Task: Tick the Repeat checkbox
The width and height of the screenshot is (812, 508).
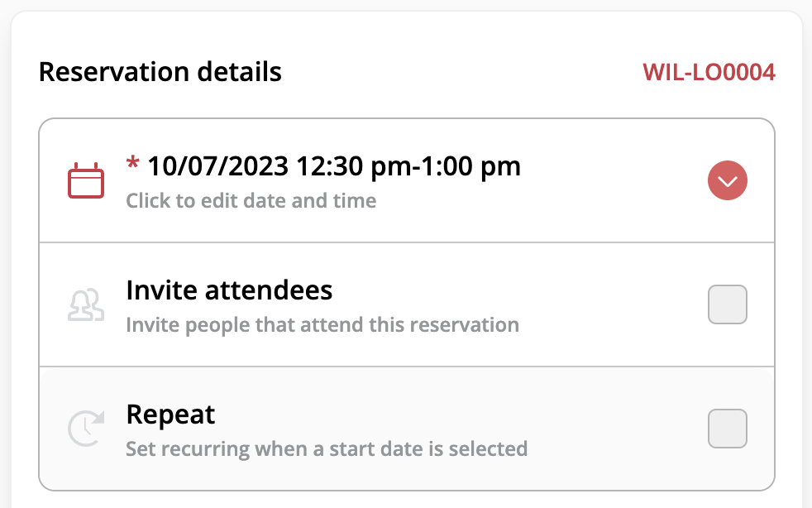Action: pyautogui.click(x=728, y=429)
